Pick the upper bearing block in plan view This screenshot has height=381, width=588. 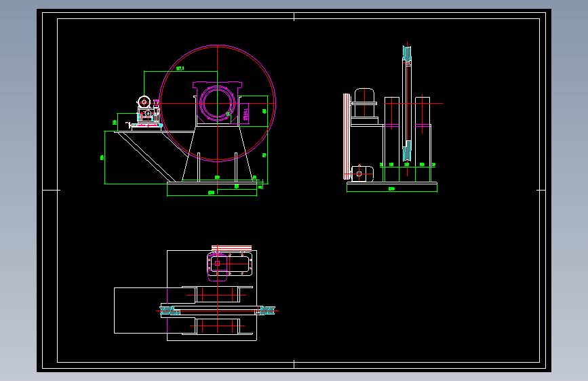pyautogui.click(x=218, y=294)
